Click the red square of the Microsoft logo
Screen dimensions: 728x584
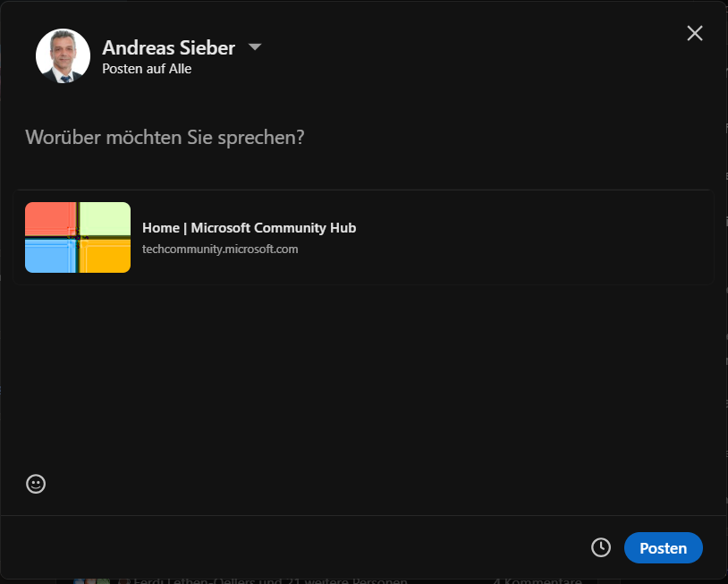point(50,218)
